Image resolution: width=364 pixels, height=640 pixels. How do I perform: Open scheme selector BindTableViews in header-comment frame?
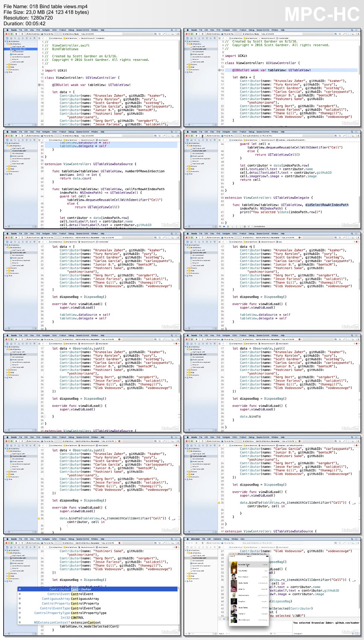[x=33, y=34]
